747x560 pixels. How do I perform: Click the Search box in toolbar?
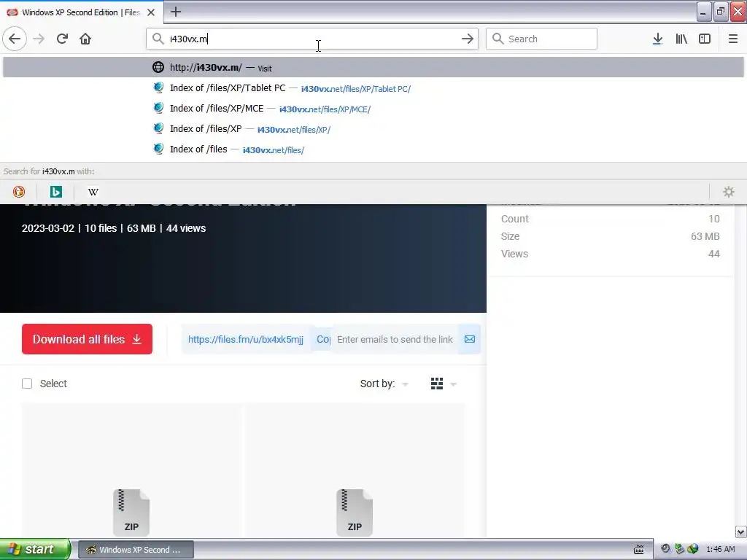coord(541,39)
